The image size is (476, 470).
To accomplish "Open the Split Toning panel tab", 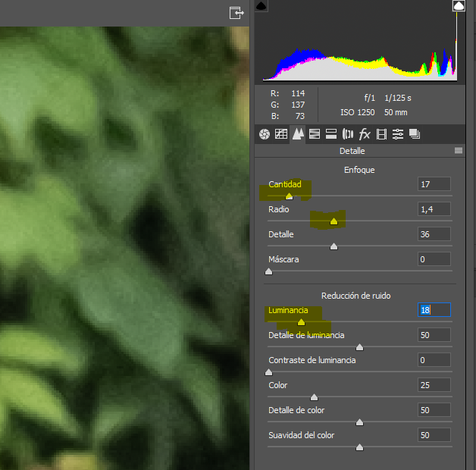I will coord(331,134).
